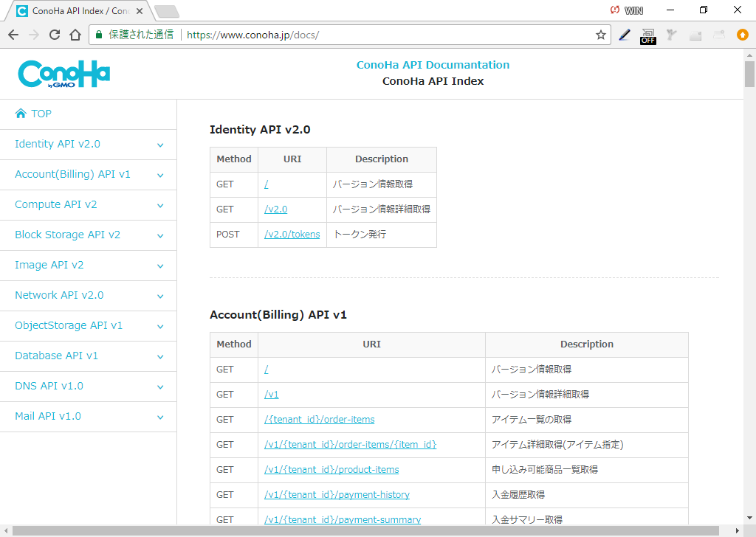Click the 入金履歴取得 description cell
This screenshot has width=756, height=537.
[586, 495]
